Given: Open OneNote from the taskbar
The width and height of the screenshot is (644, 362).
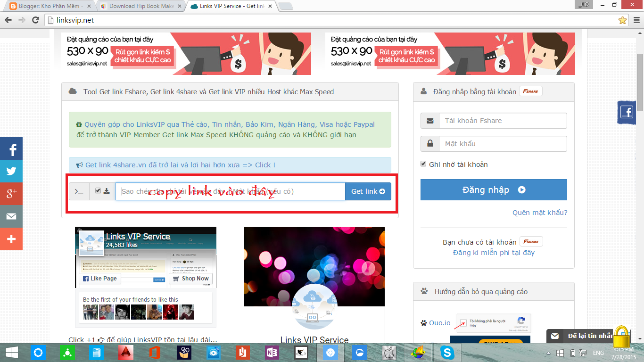Looking at the screenshot, I should [272, 352].
